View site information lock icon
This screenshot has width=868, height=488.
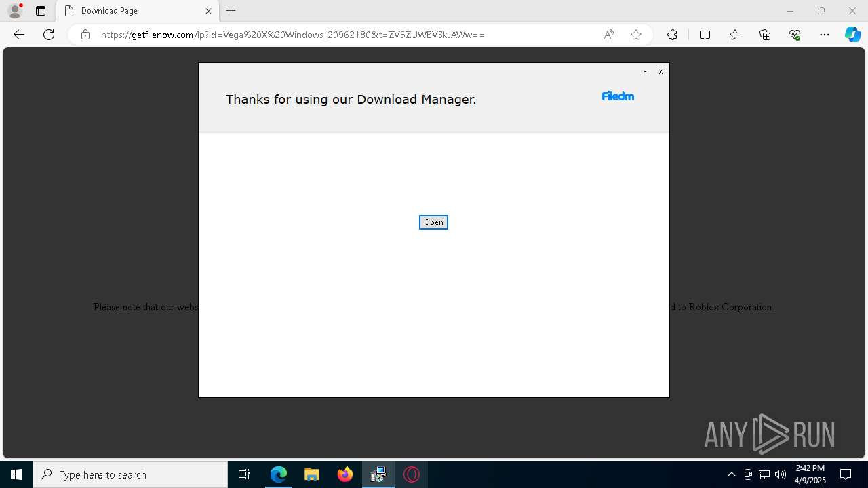click(x=85, y=35)
